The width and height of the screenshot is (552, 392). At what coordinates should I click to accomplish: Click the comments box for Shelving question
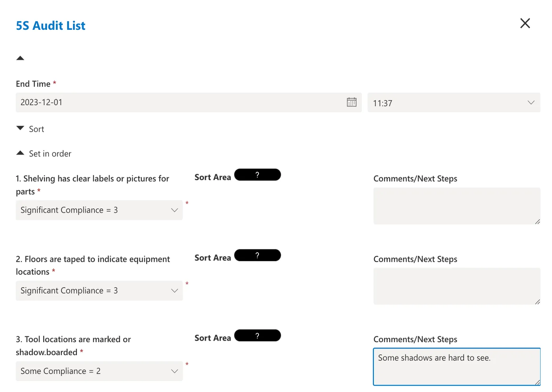click(x=457, y=206)
